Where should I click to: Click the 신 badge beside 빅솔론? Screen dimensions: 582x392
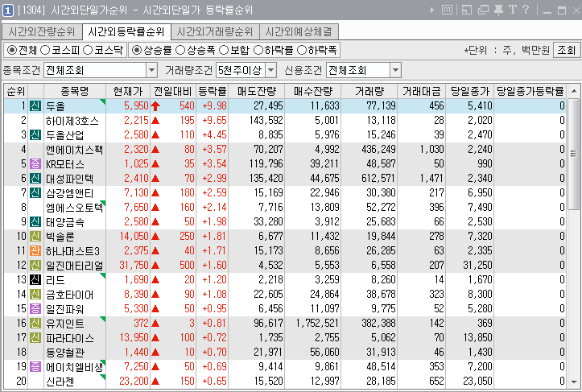coord(35,236)
